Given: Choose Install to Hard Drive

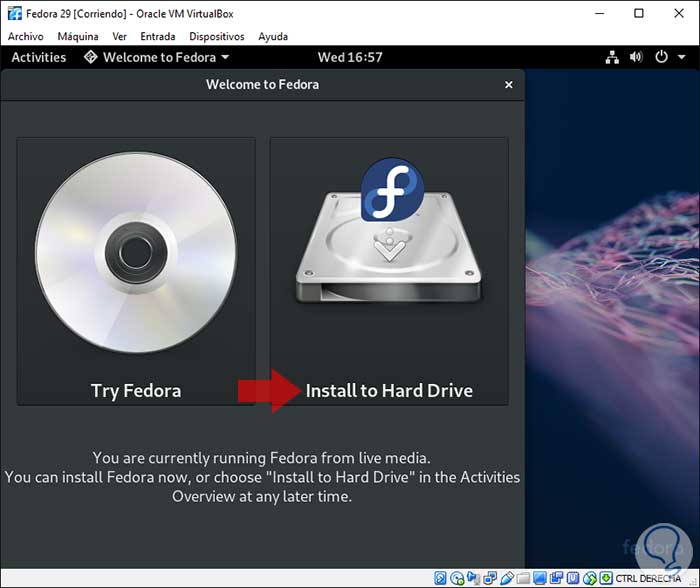Looking at the screenshot, I should click(x=388, y=390).
